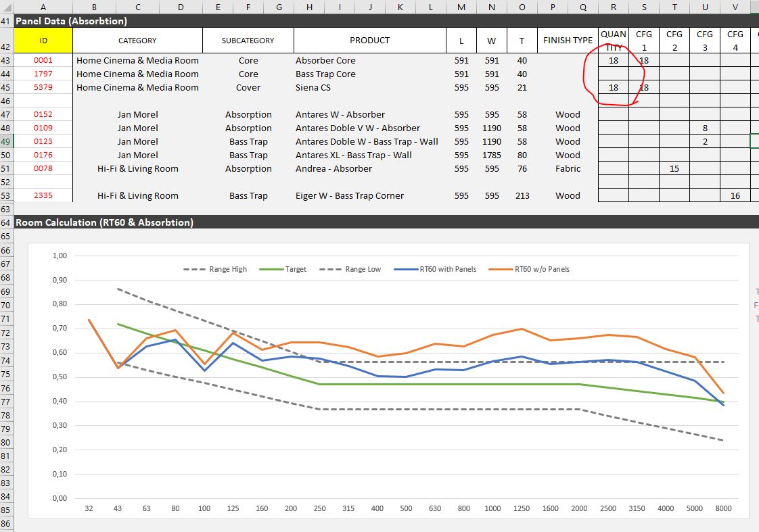Viewport: 759px width, 532px height.
Task: Select ID cell 0123
Action: 43,141
